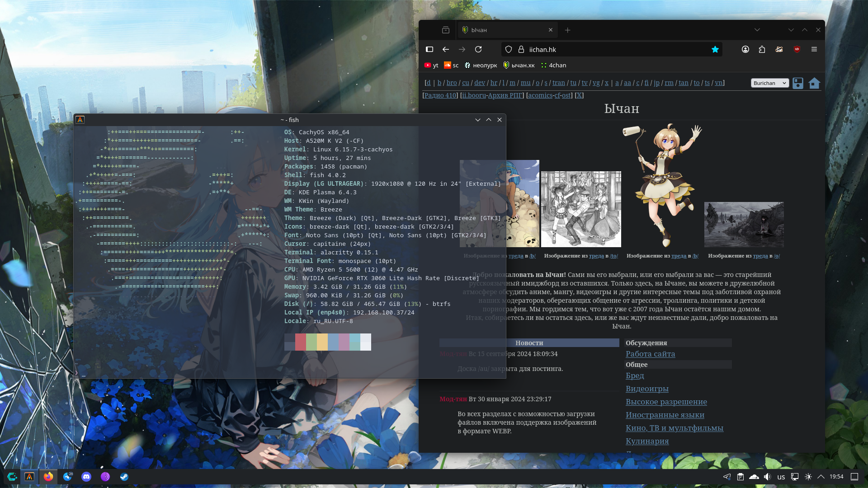Open Steam from the taskbar
The width and height of the screenshot is (868, 488).
124,477
